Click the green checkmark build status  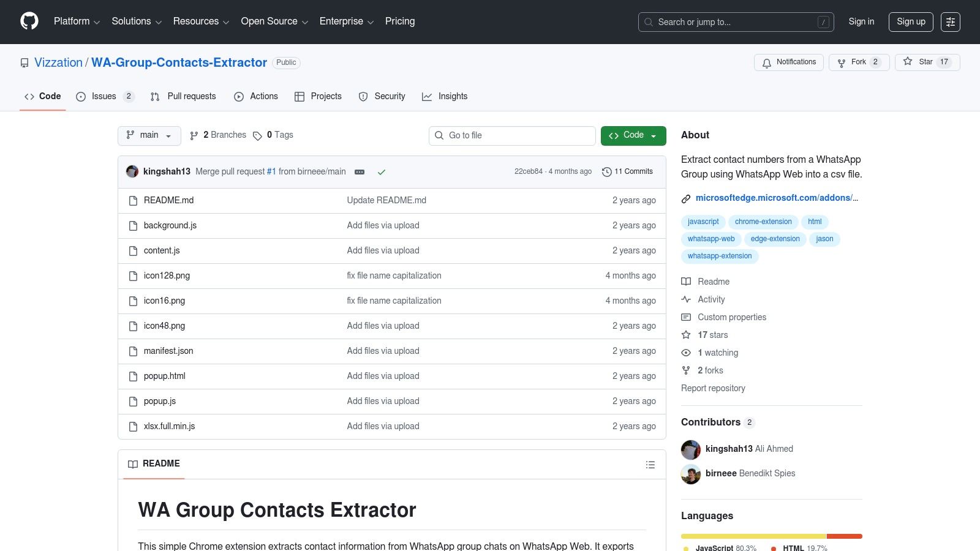[382, 172]
